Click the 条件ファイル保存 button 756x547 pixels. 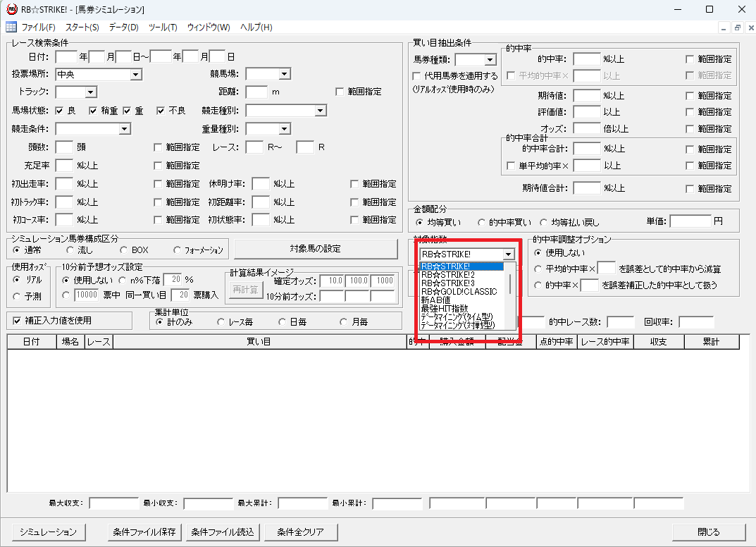[144, 532]
